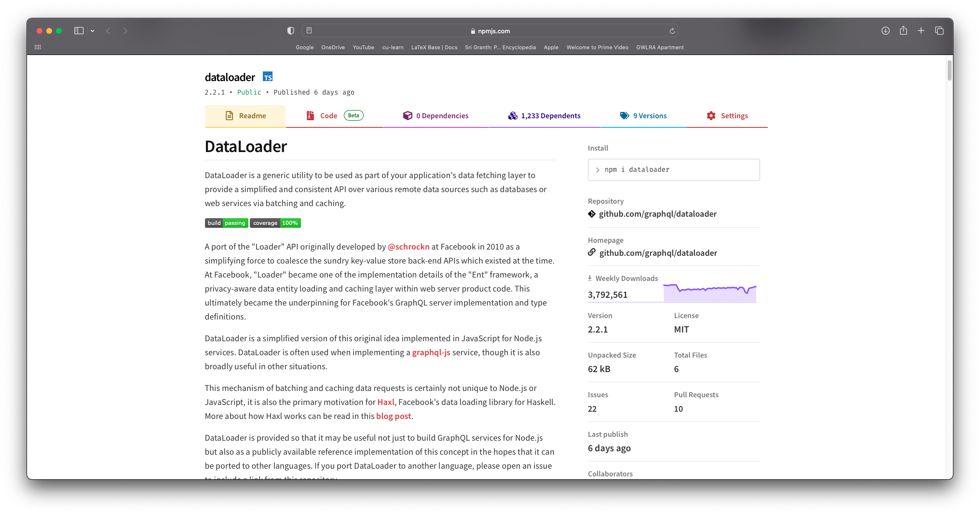Show tab overview icon
This screenshot has width=980, height=515.
pos(939,31)
